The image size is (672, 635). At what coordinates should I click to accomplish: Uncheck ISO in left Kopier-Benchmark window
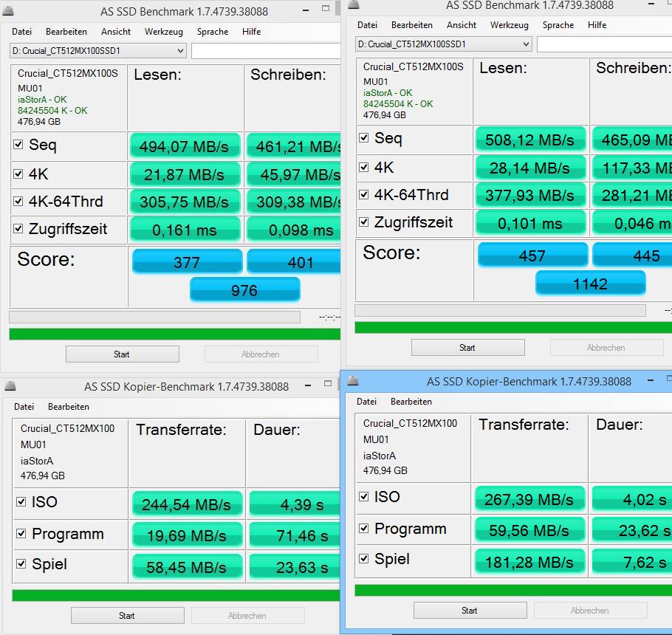tap(21, 501)
